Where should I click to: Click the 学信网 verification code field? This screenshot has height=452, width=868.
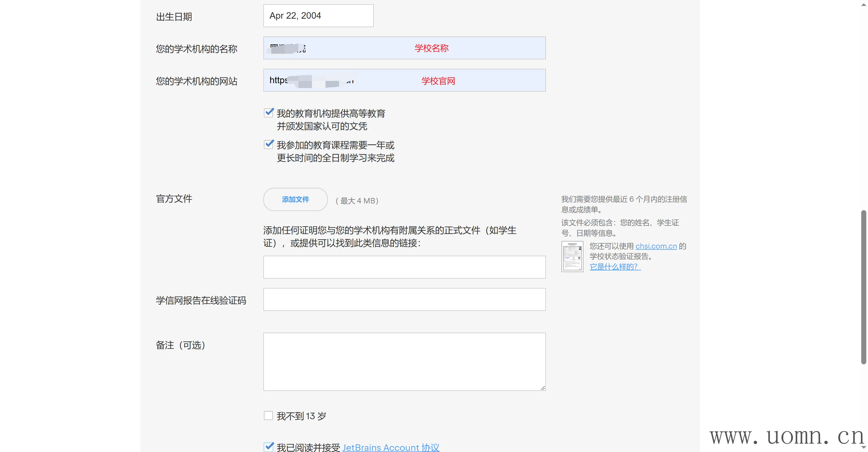(x=404, y=299)
